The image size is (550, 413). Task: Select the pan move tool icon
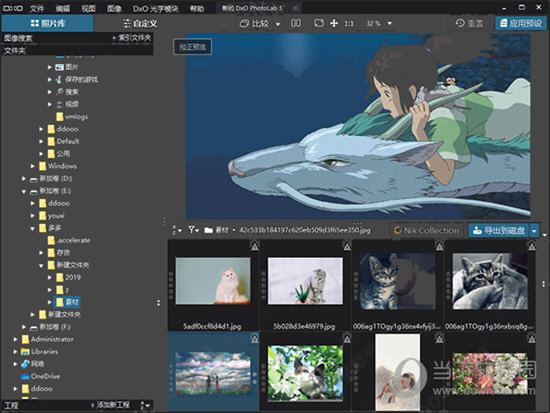pyautogui.click(x=334, y=23)
